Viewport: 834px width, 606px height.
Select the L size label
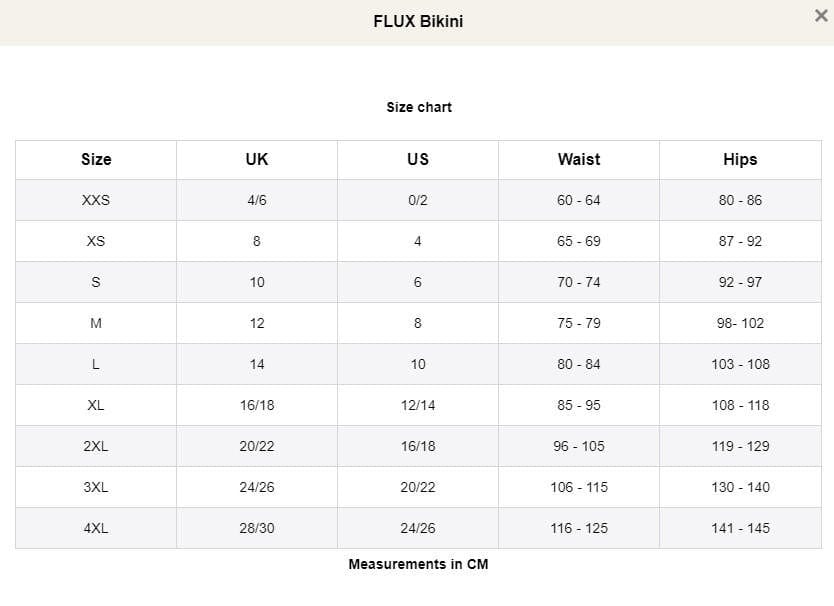click(95, 364)
